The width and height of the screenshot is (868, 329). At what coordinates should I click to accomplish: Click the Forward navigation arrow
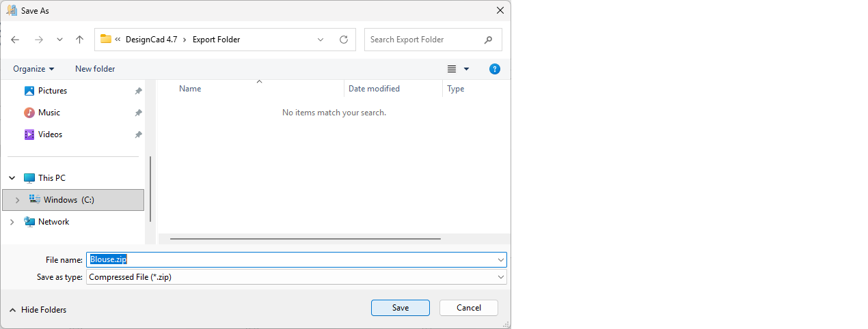point(39,40)
